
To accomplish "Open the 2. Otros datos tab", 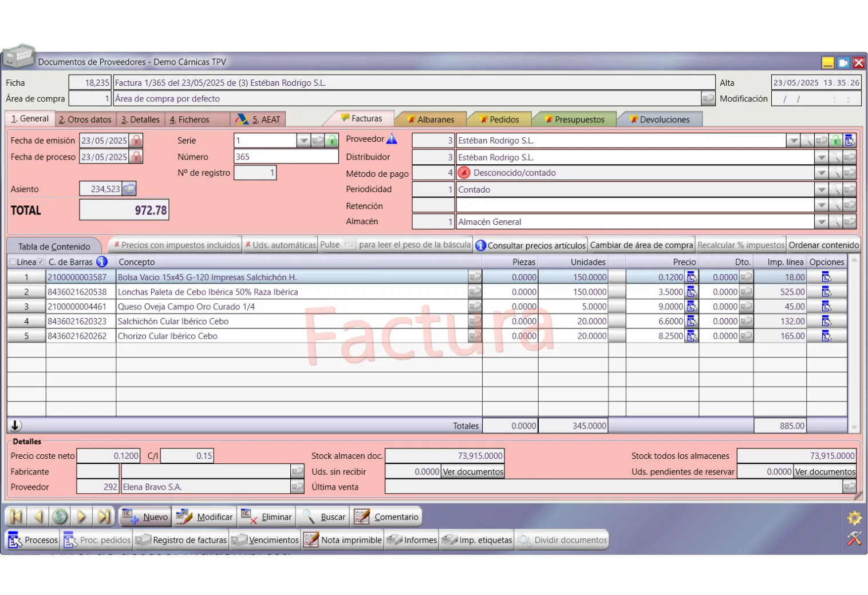I will click(x=85, y=120).
